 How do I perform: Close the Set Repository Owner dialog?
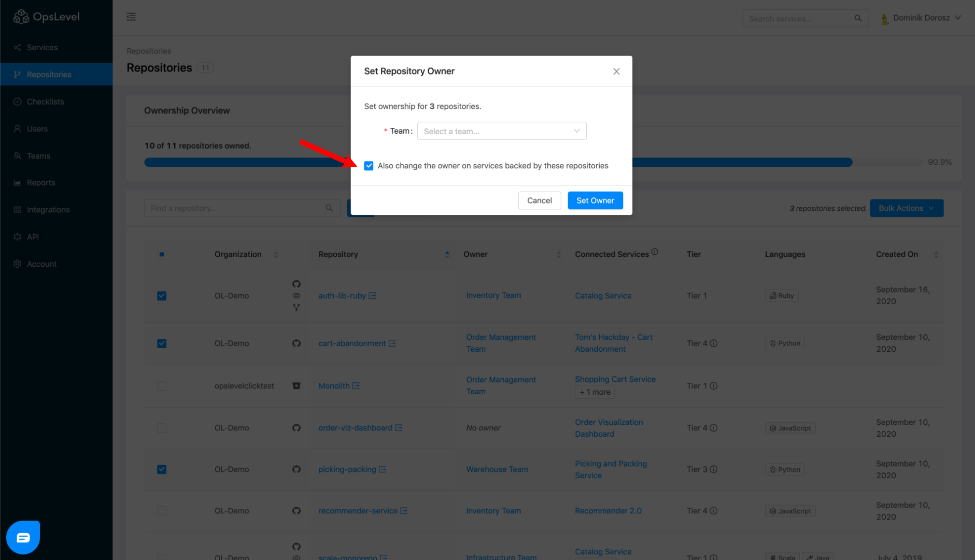click(x=616, y=71)
